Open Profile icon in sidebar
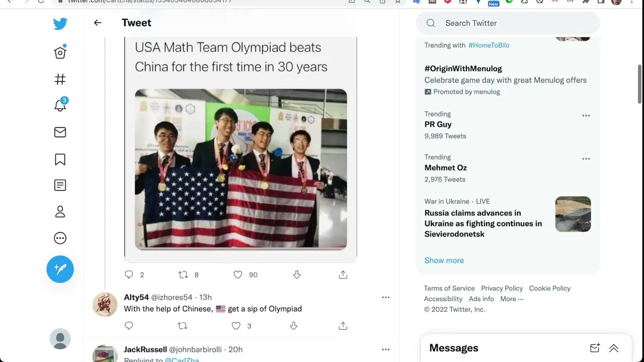The height and width of the screenshot is (362, 644). [60, 212]
